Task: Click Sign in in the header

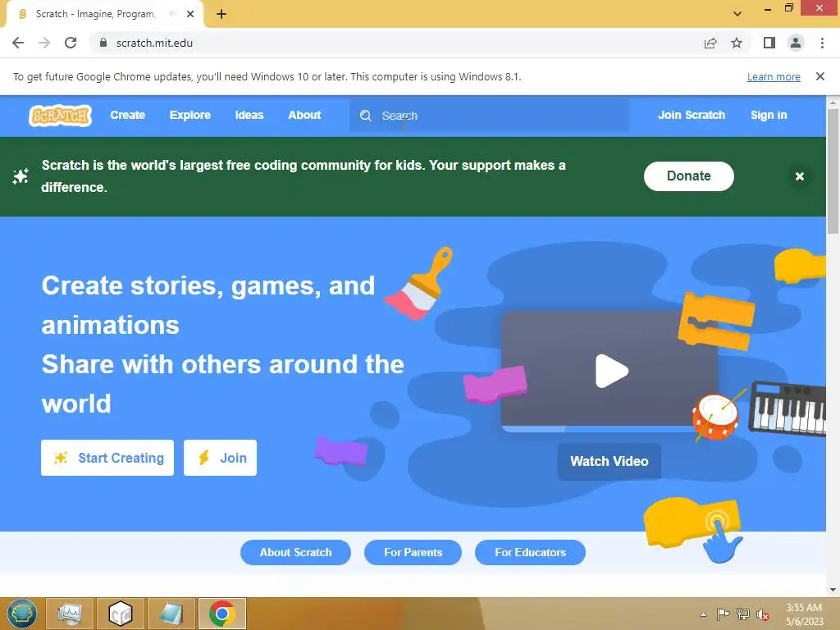Action: coord(769,115)
